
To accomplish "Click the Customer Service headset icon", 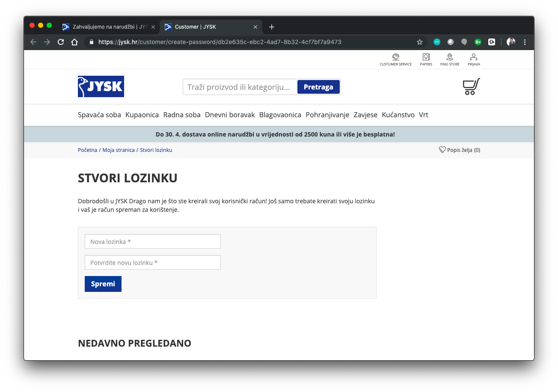I will pyautogui.click(x=395, y=57).
